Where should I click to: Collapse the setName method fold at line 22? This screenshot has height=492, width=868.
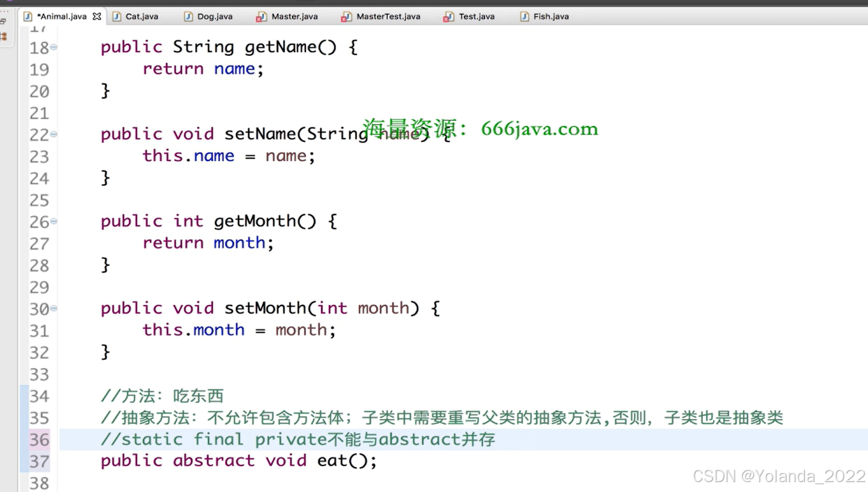(x=54, y=134)
